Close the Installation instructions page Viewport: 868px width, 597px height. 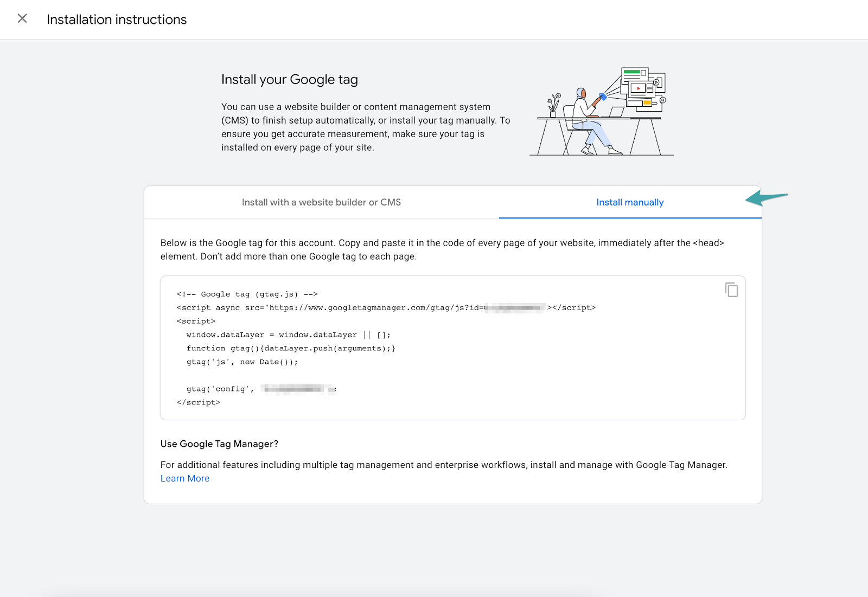[22, 18]
